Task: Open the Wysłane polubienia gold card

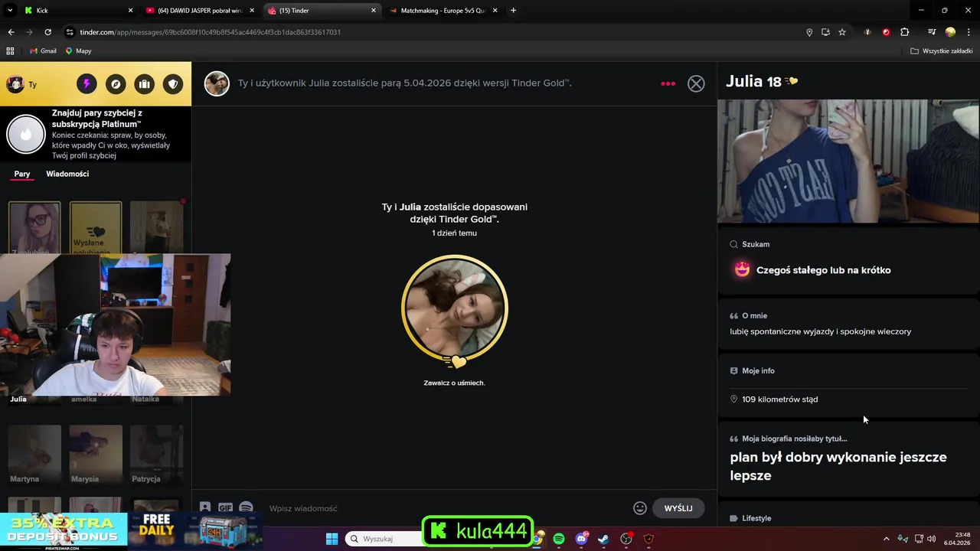Action: click(x=96, y=228)
